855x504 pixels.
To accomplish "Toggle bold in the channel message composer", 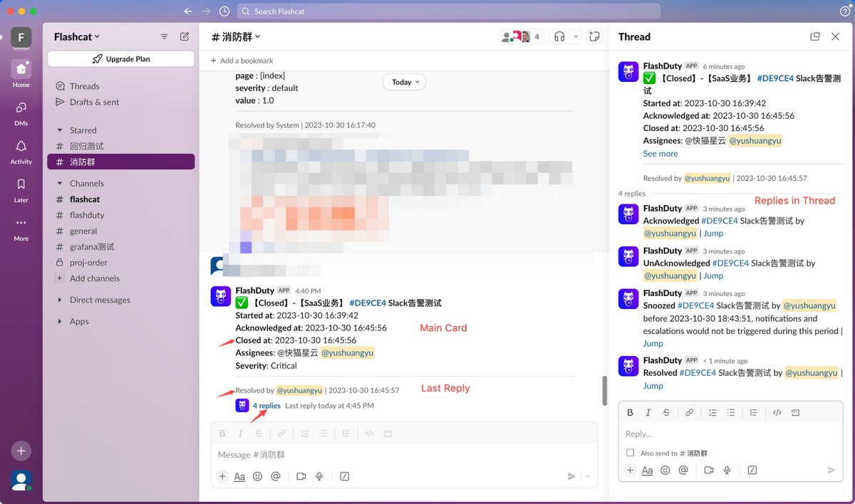I will tap(222, 433).
